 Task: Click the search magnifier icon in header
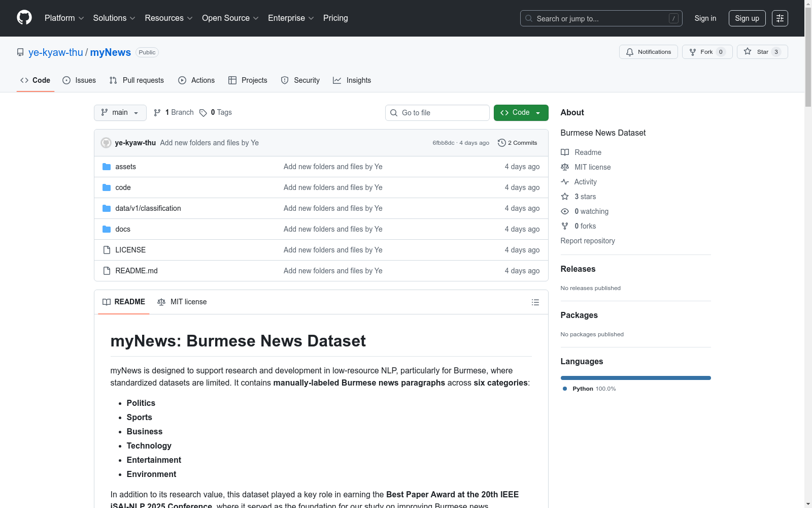point(529,19)
